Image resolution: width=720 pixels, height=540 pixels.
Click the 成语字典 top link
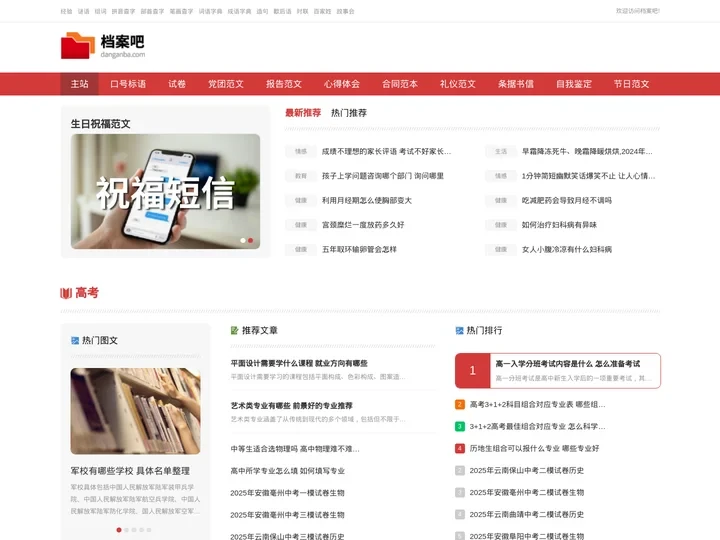point(239,11)
